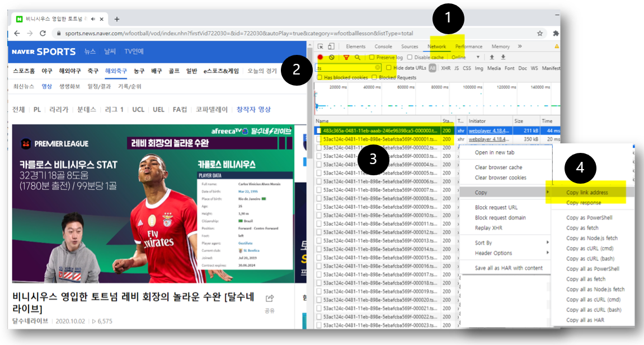Filter requests by Media
Viewport: 644px width, 345px height.
(493, 68)
